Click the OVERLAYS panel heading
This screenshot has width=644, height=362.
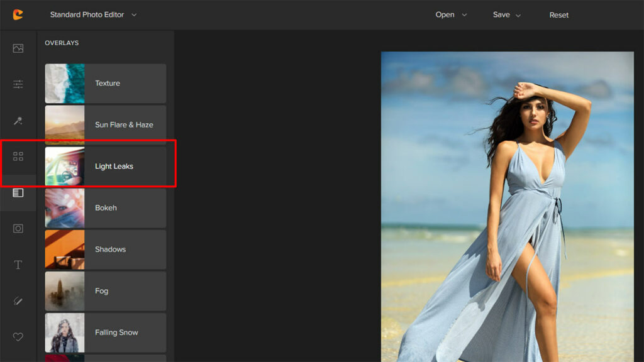pos(62,43)
